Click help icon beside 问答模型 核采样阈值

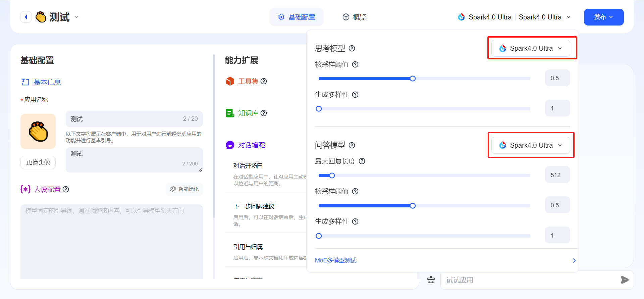click(x=355, y=191)
